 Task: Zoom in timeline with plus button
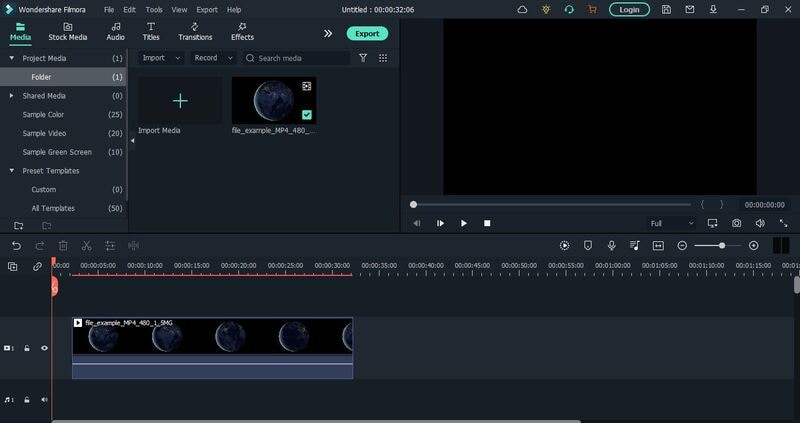754,246
